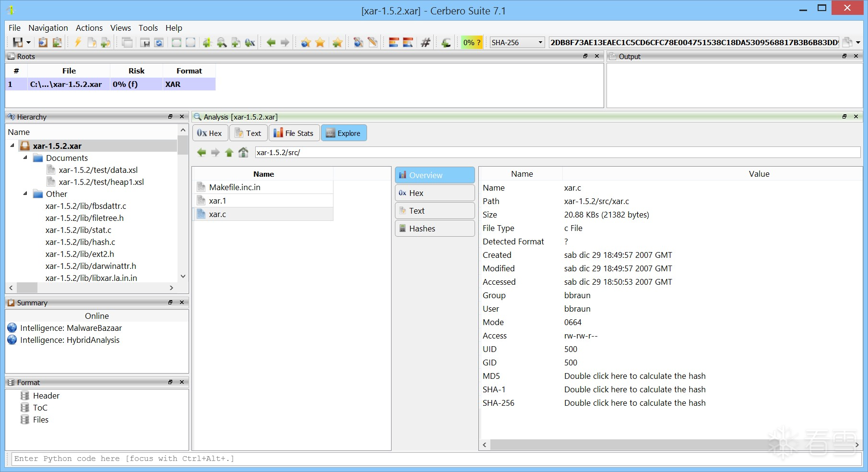Click the star with globe toolbar icon
868x472 pixels.
306,43
